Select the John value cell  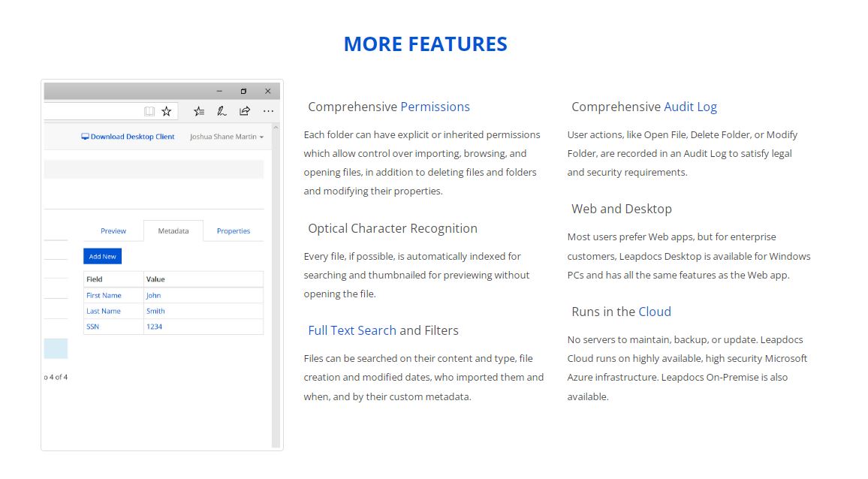[x=203, y=295]
